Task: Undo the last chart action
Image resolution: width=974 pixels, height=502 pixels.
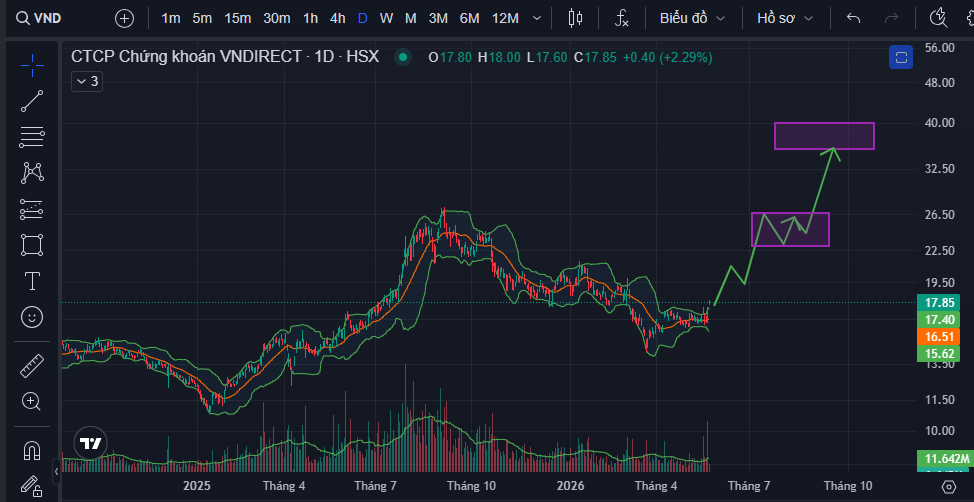Action: pos(853,19)
